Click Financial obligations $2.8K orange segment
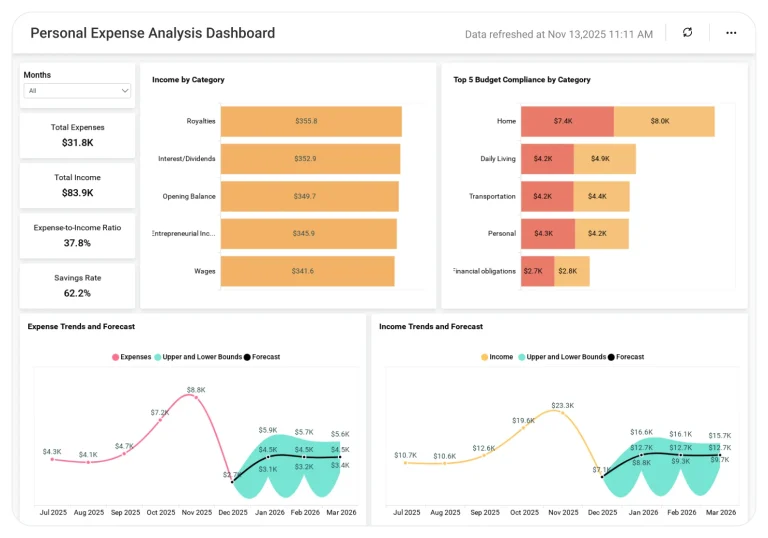Viewport: 768px width, 538px height. (x=572, y=271)
